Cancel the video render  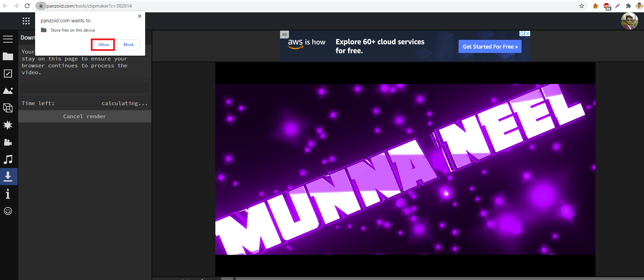(x=85, y=116)
